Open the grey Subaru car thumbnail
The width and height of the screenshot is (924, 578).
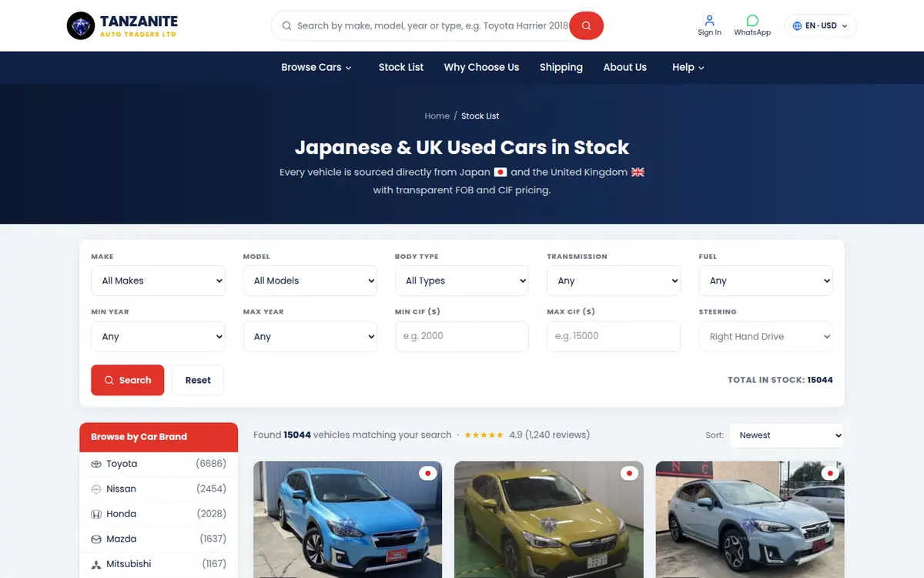750,519
